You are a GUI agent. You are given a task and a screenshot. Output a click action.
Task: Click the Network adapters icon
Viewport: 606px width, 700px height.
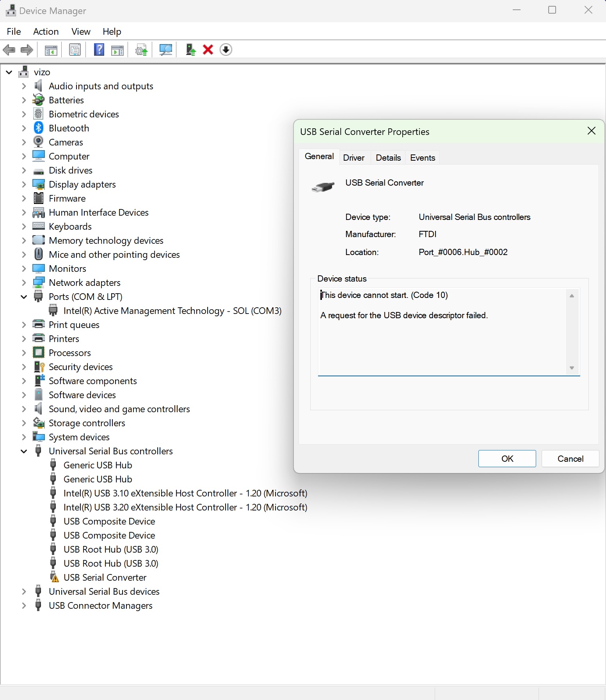coord(38,282)
